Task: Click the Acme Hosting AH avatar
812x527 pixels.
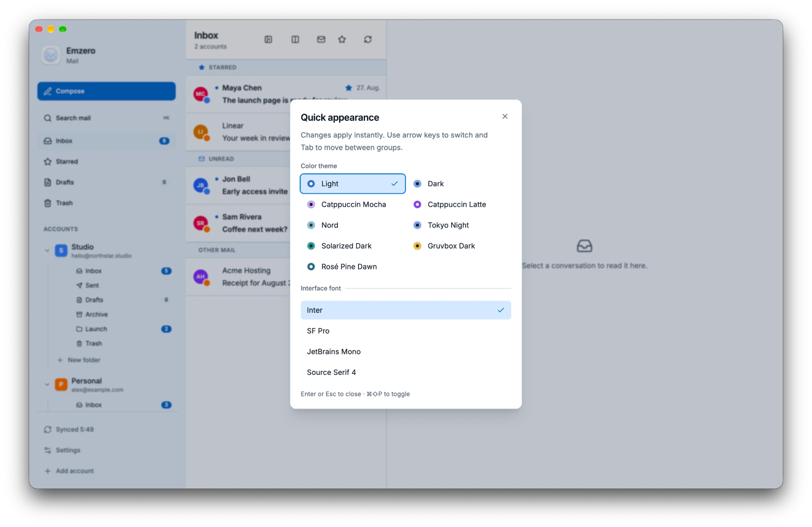Action: pos(201,277)
